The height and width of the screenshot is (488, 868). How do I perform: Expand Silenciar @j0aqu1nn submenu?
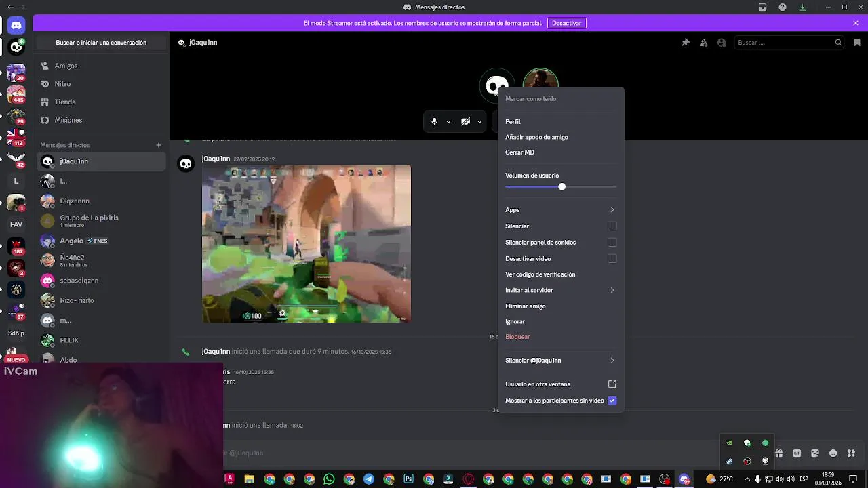click(561, 361)
